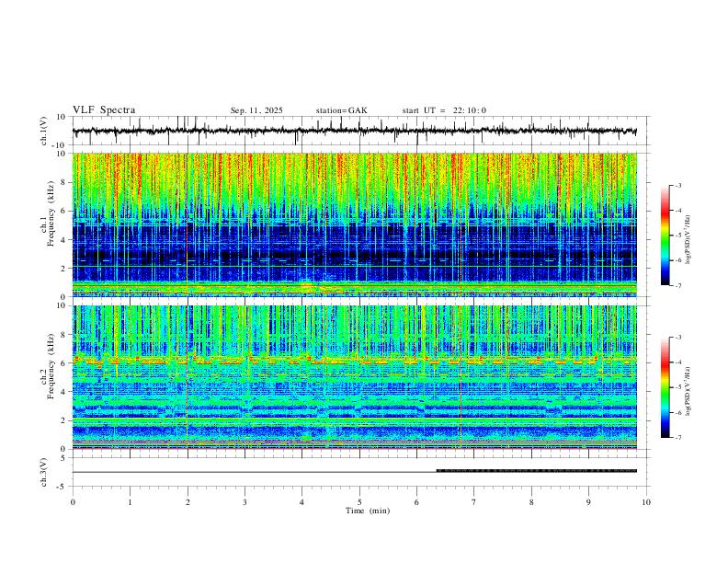Click the orange 6 kHz band in ch.2 spectrogram
The width and height of the screenshot is (728, 563).
tap(355, 361)
